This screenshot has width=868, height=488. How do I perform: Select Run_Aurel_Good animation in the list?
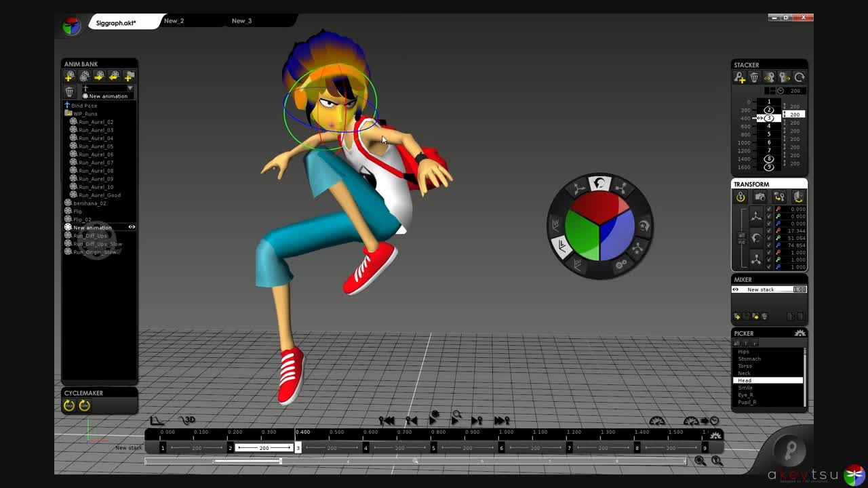[x=99, y=195]
